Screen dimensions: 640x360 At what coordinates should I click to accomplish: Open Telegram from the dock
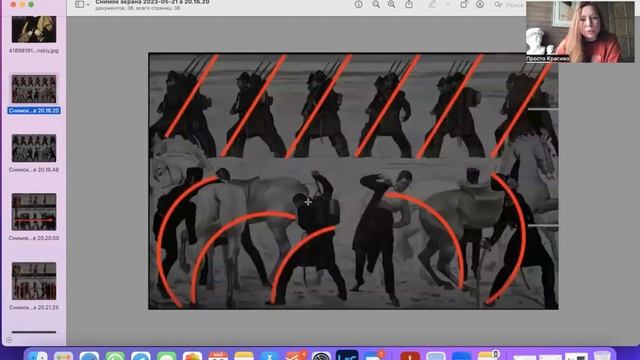[x=141, y=356]
